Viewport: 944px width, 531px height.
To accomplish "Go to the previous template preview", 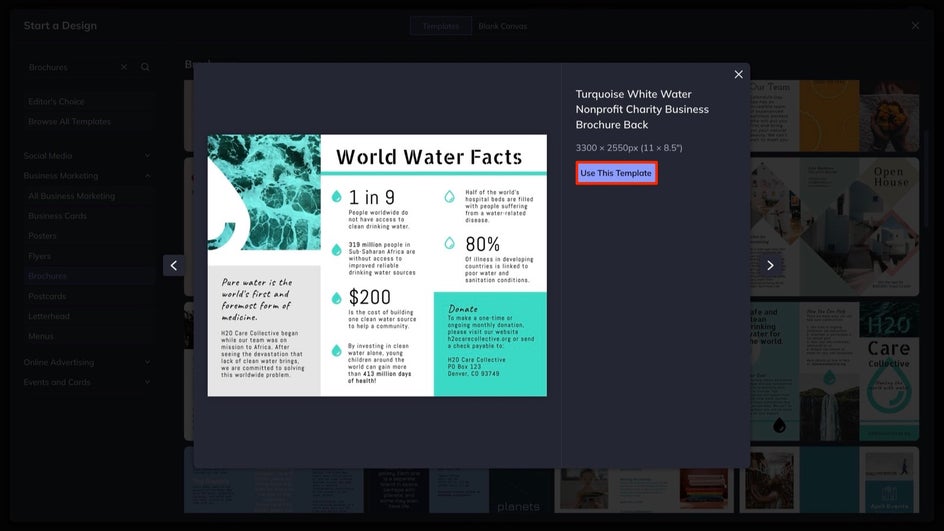I will pos(173,265).
